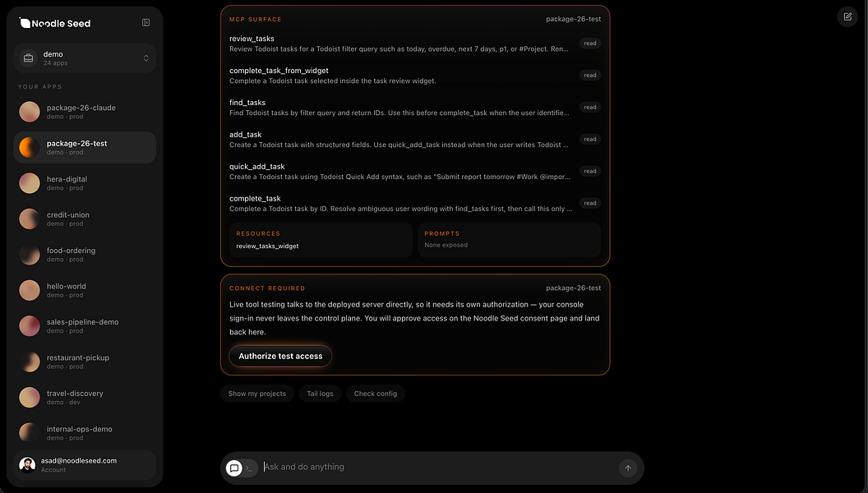
Task: Switch to chat mode icon
Action: (x=234, y=468)
